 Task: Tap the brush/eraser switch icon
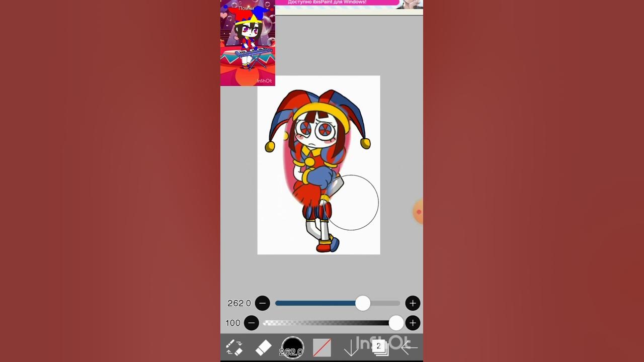tap(234, 347)
